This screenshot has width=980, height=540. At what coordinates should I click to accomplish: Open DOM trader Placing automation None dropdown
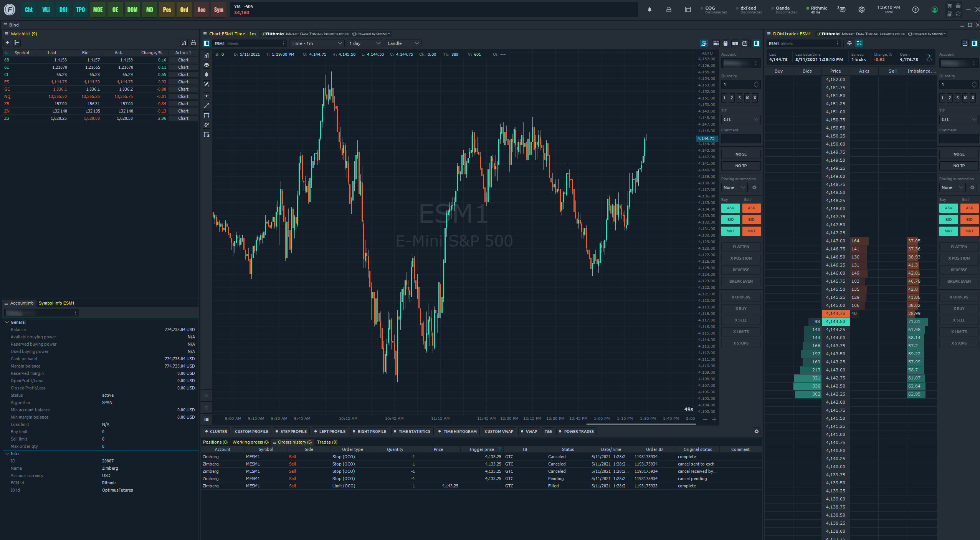tap(952, 187)
